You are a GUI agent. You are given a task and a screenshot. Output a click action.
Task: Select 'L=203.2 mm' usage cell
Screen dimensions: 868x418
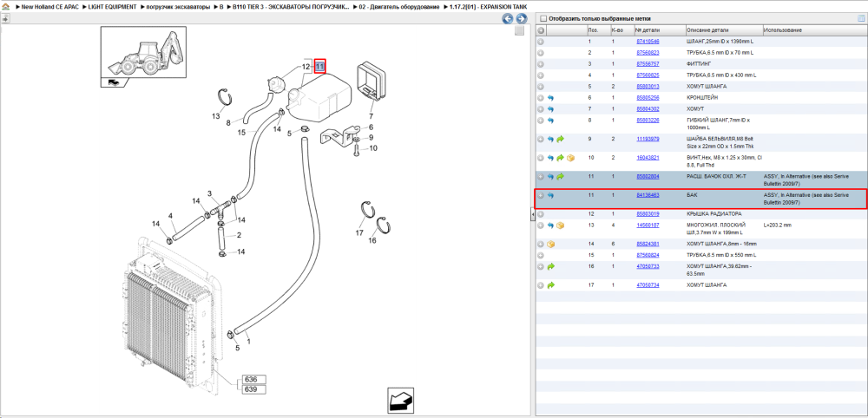[x=778, y=225]
